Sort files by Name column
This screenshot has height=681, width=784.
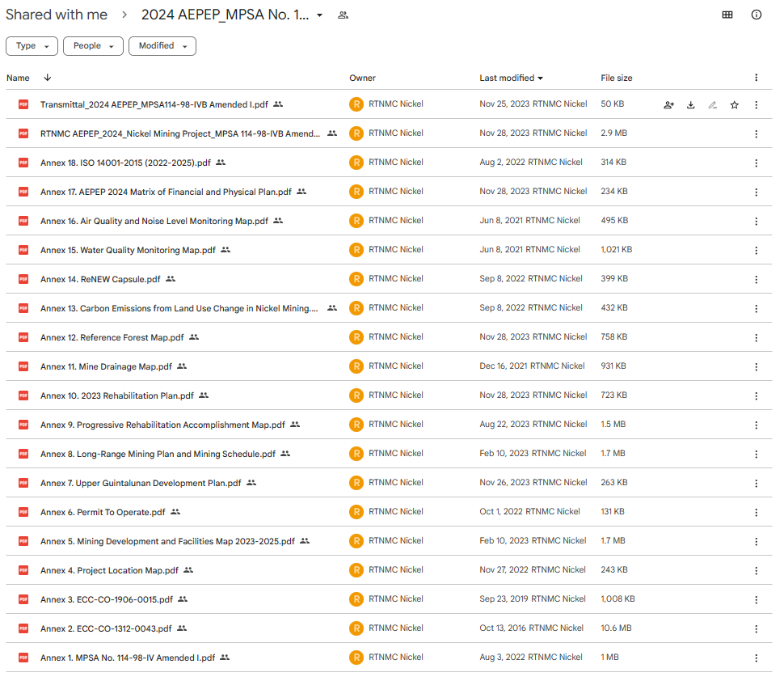[18, 78]
